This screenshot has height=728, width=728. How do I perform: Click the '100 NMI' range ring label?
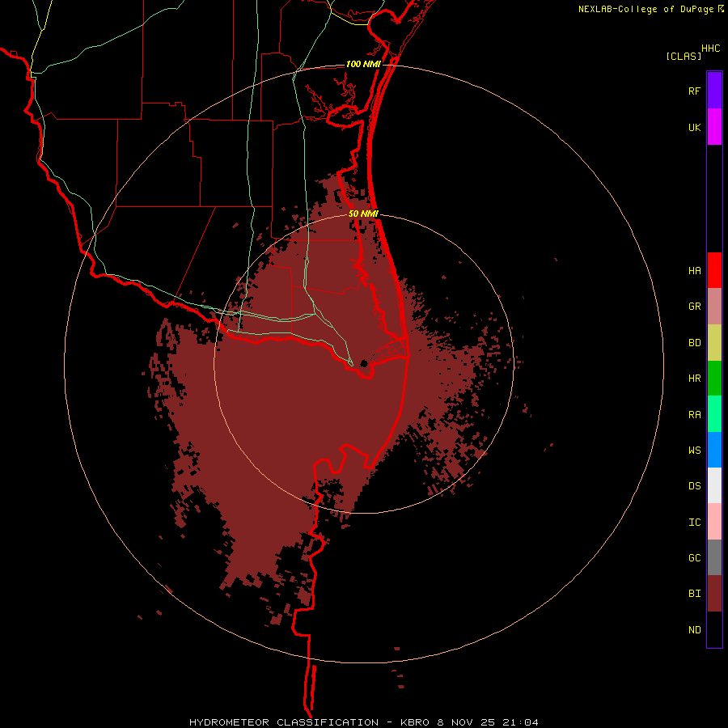363,64
